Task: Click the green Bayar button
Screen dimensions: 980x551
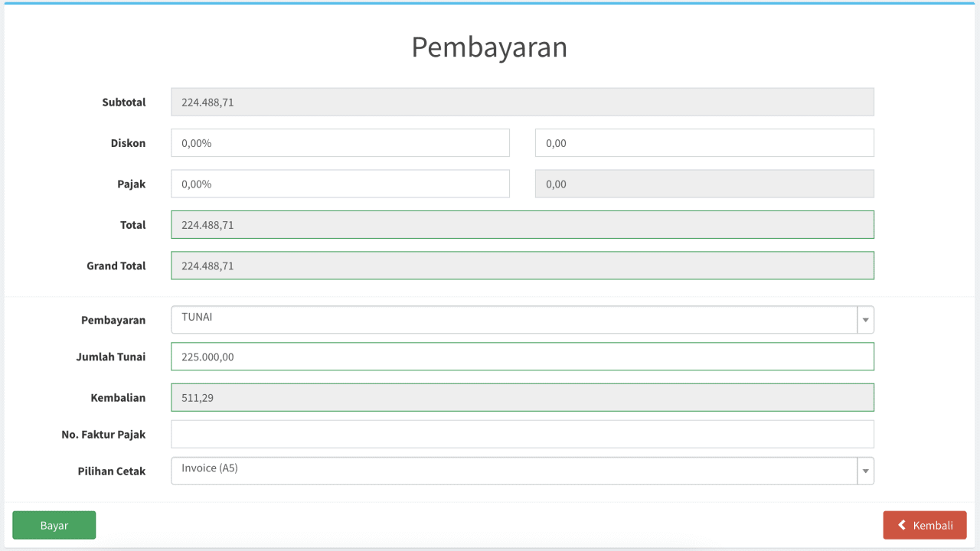Action: 54,525
